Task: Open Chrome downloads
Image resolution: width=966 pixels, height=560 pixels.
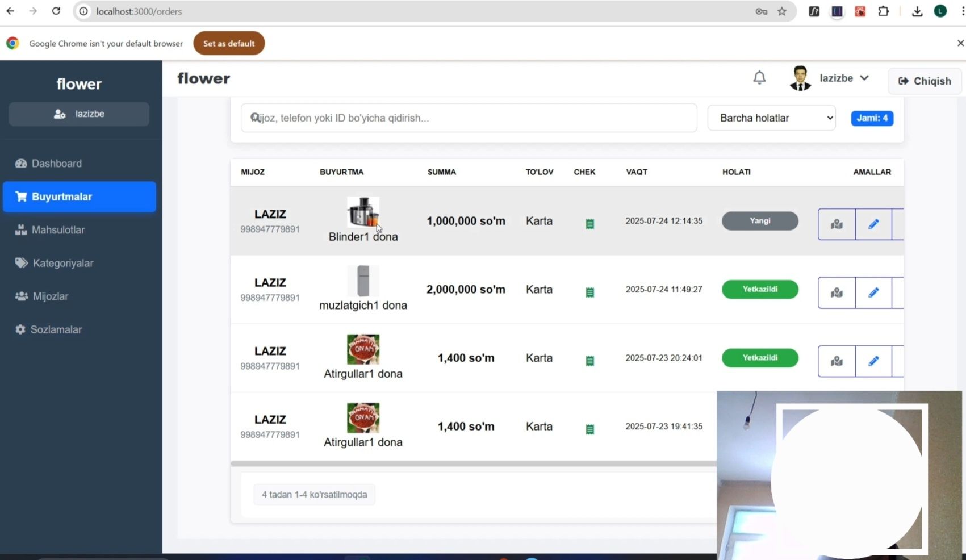Action: coord(917,11)
